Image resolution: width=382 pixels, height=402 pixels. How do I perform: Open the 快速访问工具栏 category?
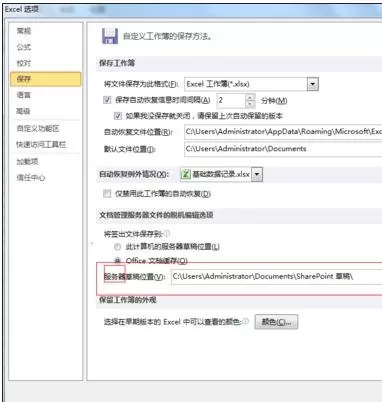pos(41,144)
